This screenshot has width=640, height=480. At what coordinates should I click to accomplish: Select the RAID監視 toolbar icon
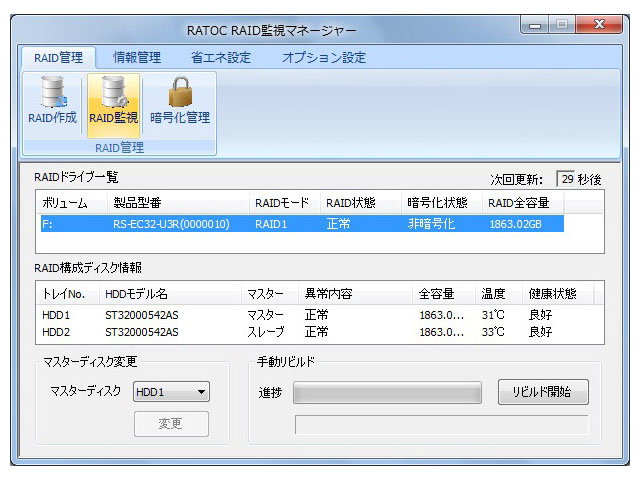point(113,105)
